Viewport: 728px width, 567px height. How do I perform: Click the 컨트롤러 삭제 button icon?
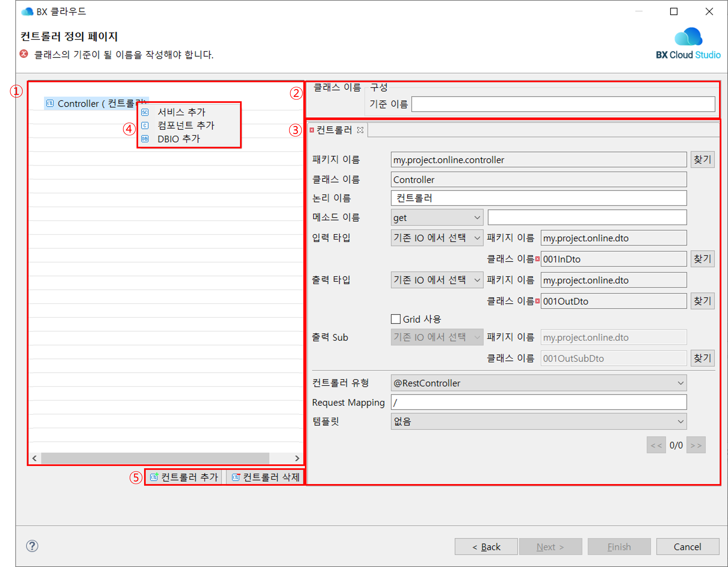[x=236, y=477]
